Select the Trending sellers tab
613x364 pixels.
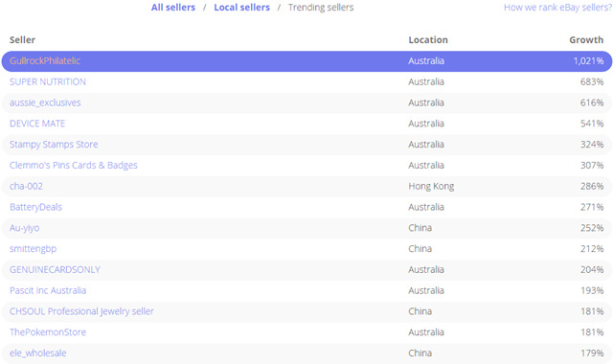point(321,8)
